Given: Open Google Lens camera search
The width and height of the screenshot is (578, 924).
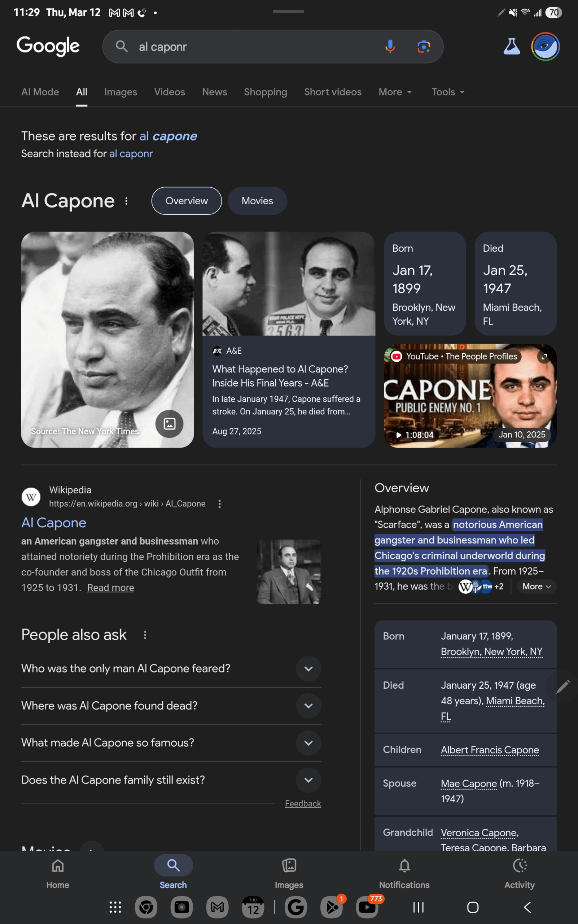Looking at the screenshot, I should [424, 47].
